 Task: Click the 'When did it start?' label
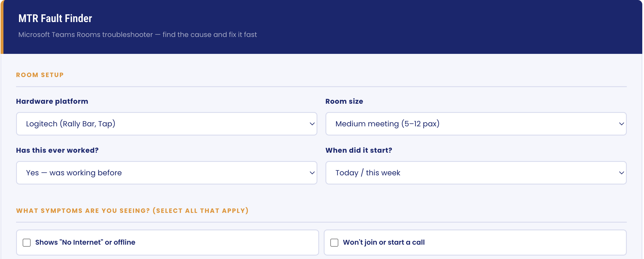click(x=359, y=150)
